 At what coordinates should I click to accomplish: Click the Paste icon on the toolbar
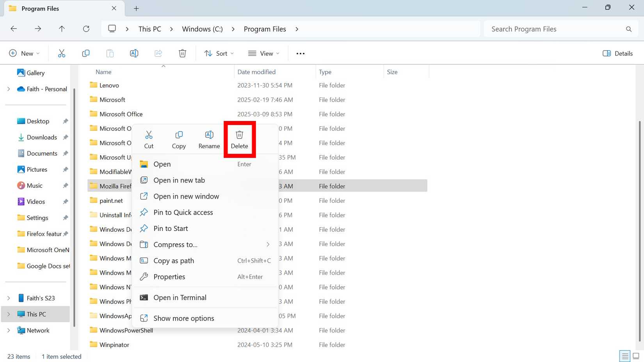pyautogui.click(x=110, y=53)
